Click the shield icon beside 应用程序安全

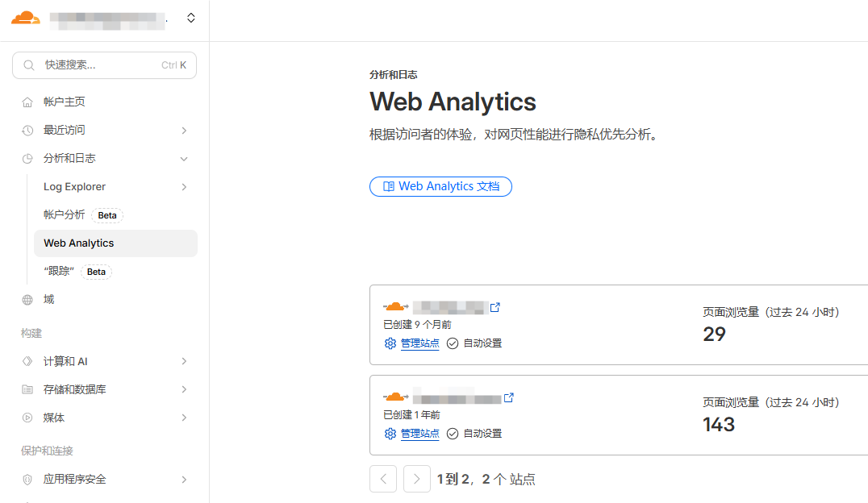[x=27, y=480]
